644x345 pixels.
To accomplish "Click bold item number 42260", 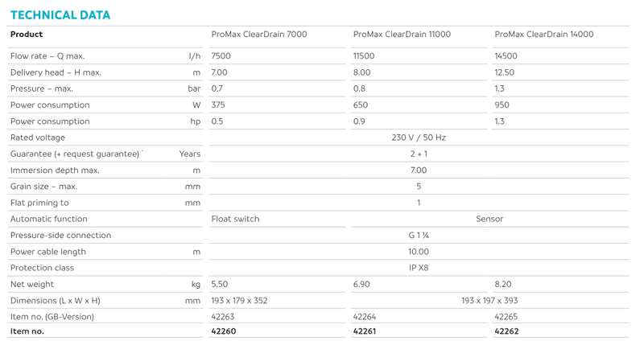I will (224, 331).
